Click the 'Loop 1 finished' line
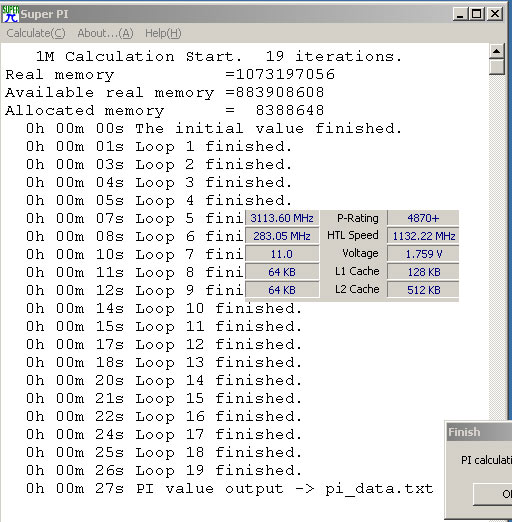512x522 pixels. [x=159, y=147]
